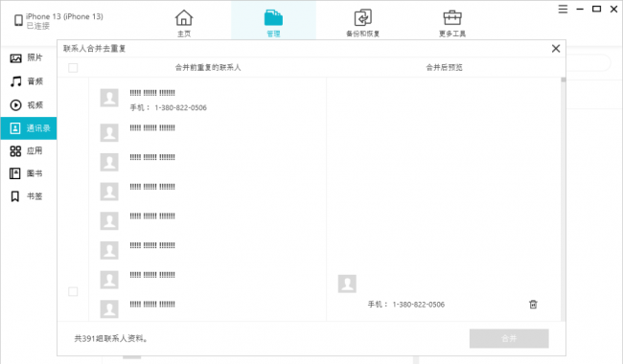Click the 合并后预览 column header

coord(444,67)
